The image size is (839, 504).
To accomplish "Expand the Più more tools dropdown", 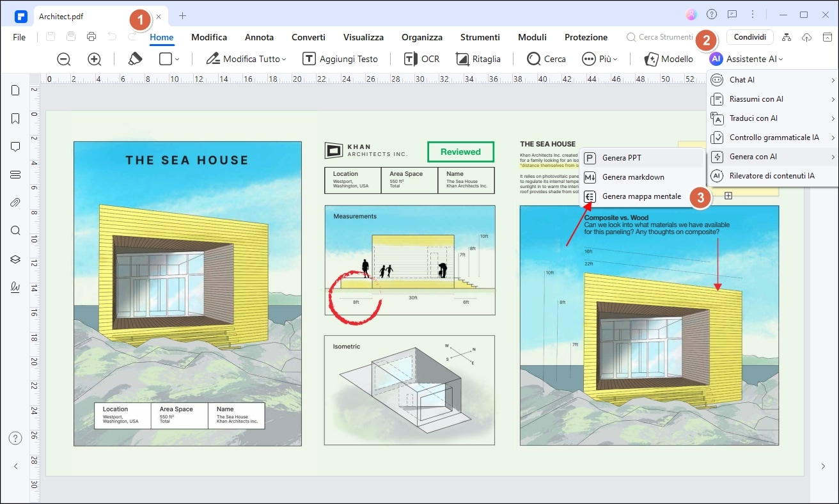I will point(600,59).
